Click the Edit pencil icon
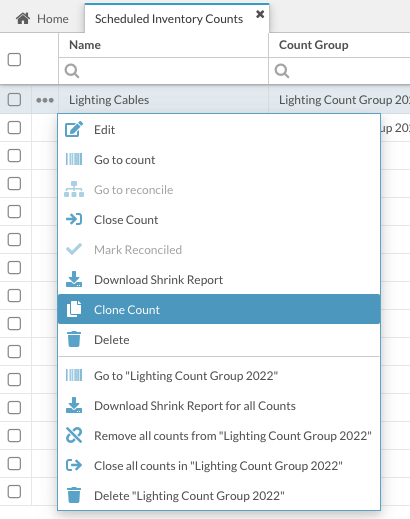The width and height of the screenshot is (410, 519). (74, 129)
